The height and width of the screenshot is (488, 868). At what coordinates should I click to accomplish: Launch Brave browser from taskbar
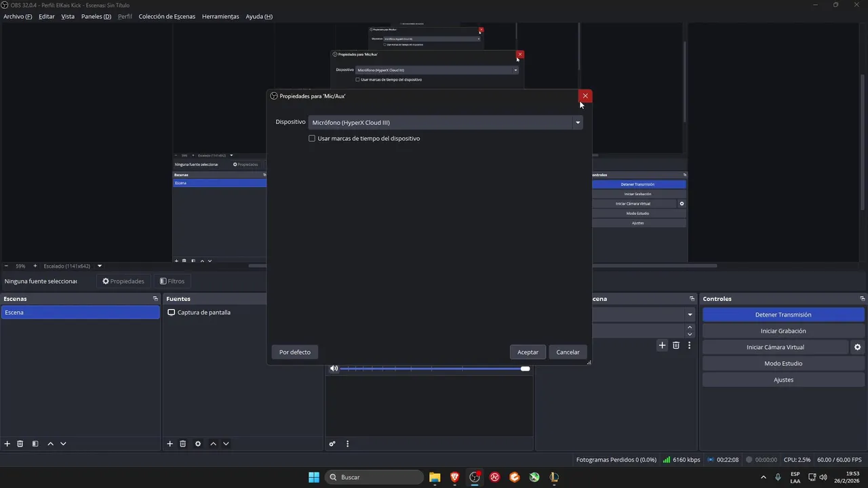click(x=455, y=477)
